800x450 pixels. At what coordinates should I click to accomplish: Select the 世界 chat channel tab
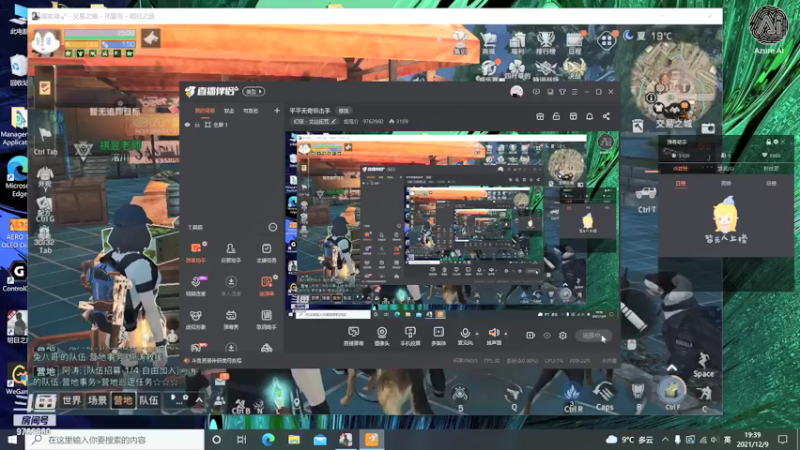tap(71, 401)
